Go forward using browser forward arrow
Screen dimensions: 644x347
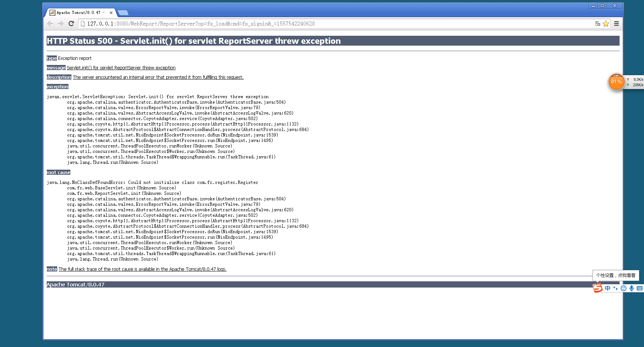(61, 23)
